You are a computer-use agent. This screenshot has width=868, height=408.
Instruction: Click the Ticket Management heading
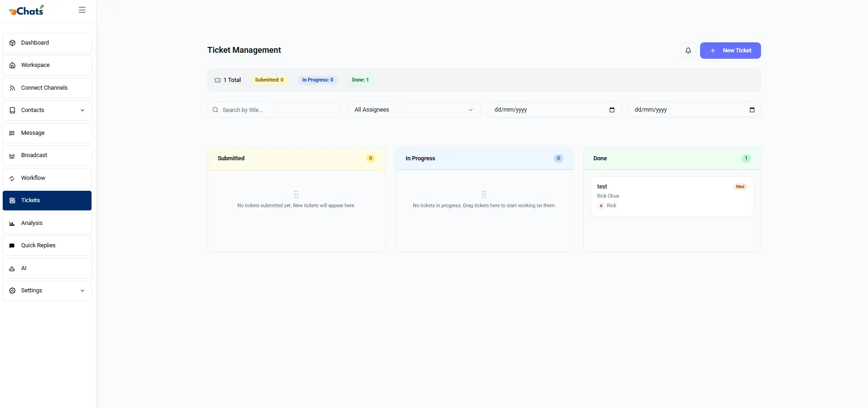[x=244, y=50]
